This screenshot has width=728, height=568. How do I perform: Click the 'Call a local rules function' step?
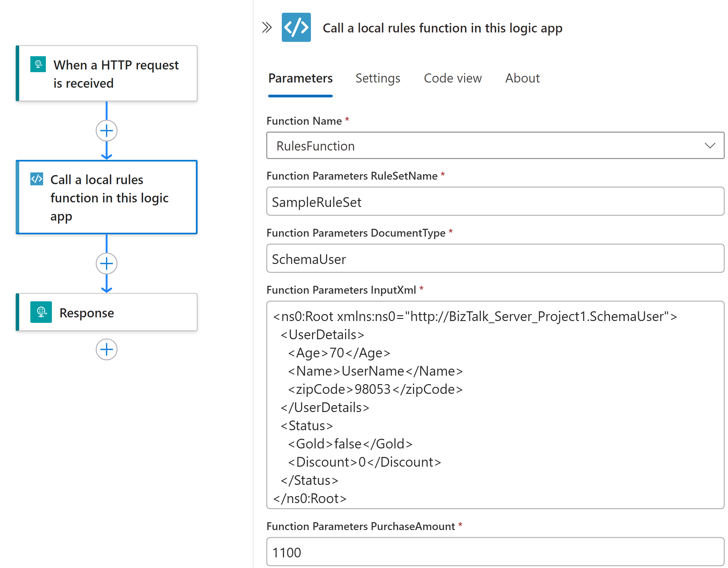pos(107,198)
